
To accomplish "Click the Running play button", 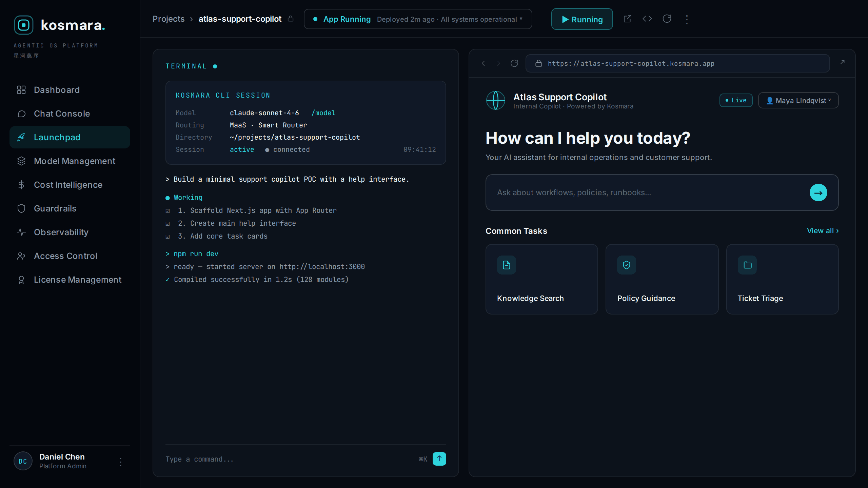I will point(582,19).
